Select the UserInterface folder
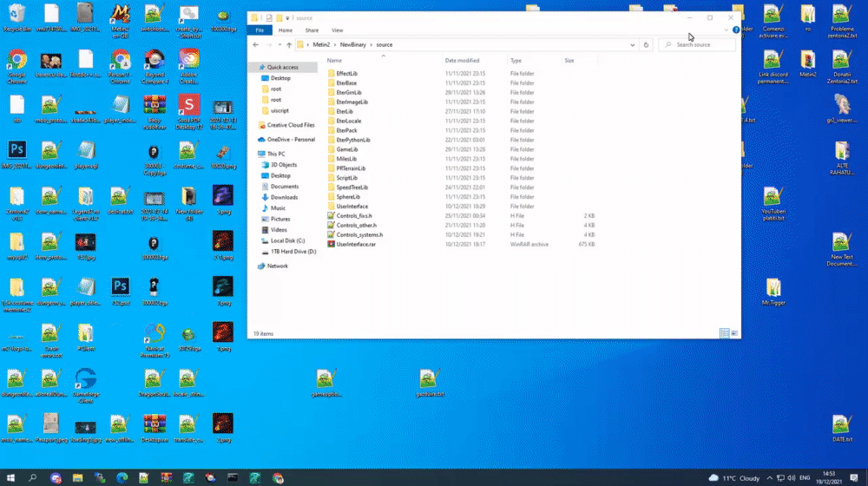Screen dimensions: 868x486 pos(352,207)
